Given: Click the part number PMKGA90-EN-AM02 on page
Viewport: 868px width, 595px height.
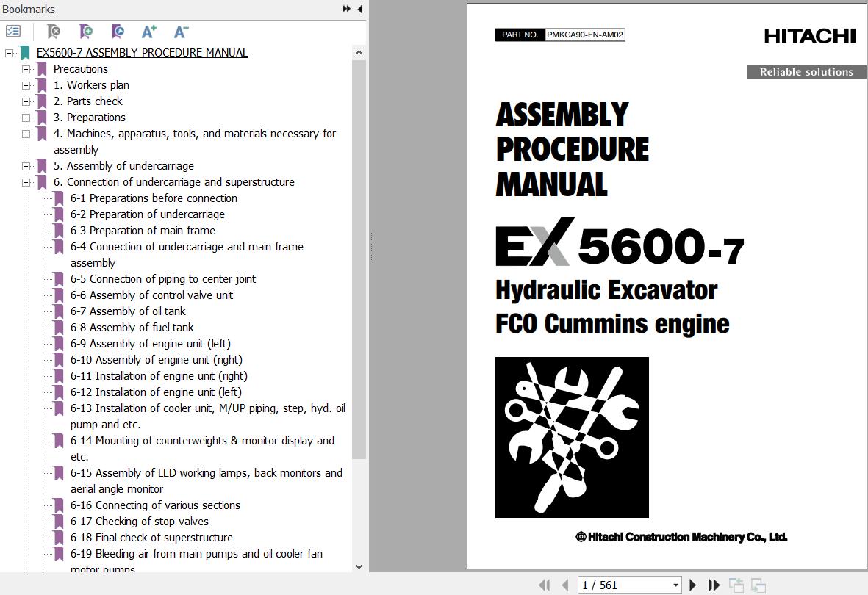Looking at the screenshot, I should coord(585,35).
